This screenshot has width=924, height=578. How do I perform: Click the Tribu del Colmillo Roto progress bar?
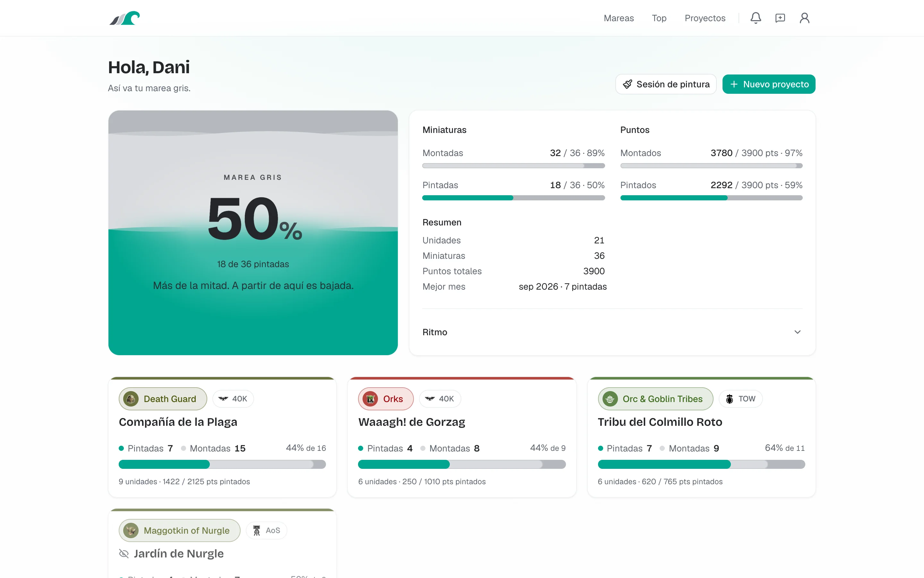coord(701,464)
